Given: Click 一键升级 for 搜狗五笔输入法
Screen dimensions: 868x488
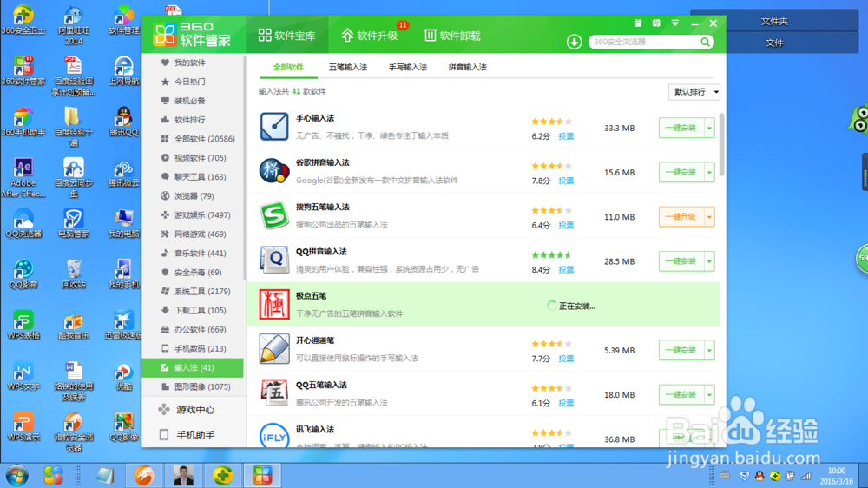Looking at the screenshot, I should click(x=681, y=216).
